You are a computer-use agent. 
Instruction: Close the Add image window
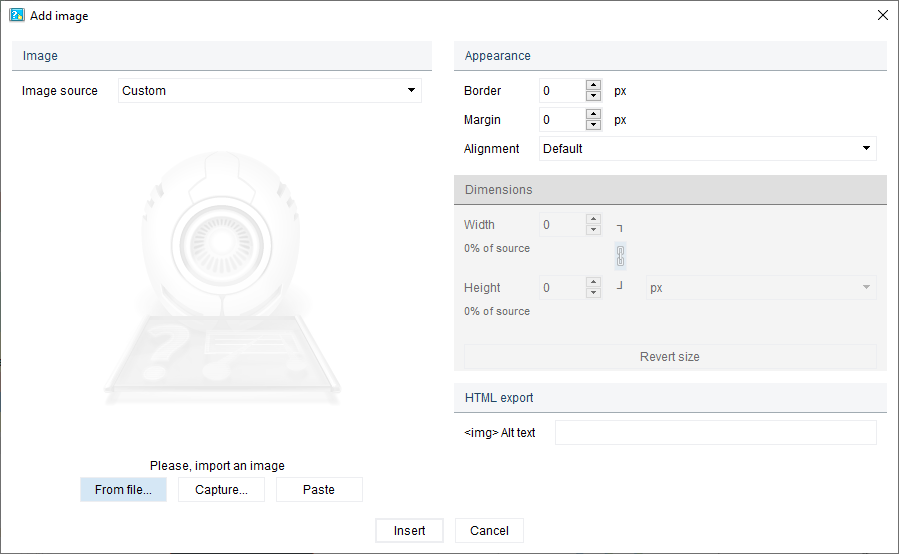tap(882, 15)
